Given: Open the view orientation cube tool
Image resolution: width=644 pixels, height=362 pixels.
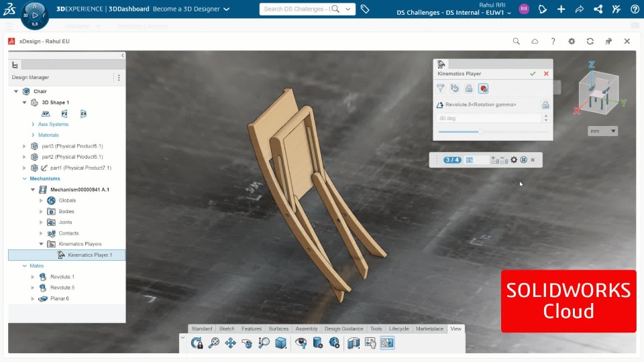Looking at the screenshot, I should (280, 343).
